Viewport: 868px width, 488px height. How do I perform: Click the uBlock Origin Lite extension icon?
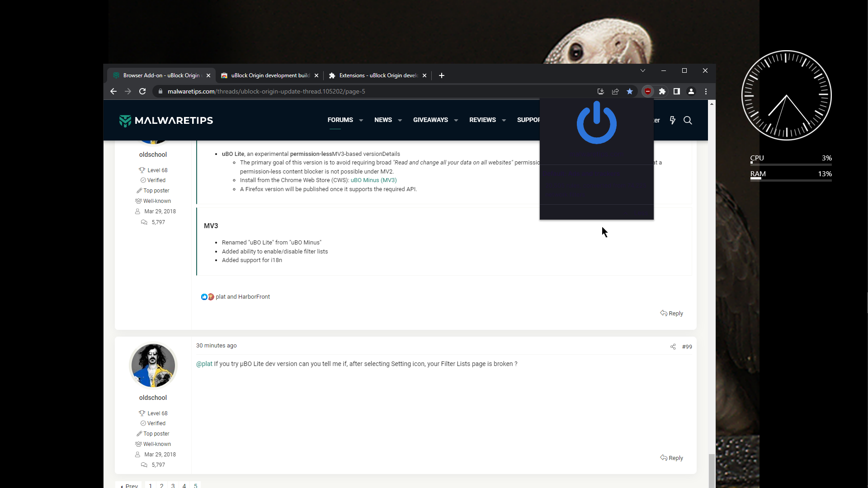(x=648, y=91)
